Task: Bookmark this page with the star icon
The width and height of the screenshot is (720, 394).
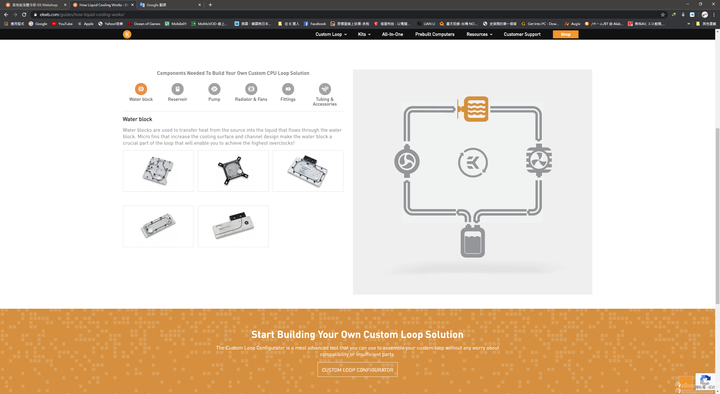Action: (663, 14)
